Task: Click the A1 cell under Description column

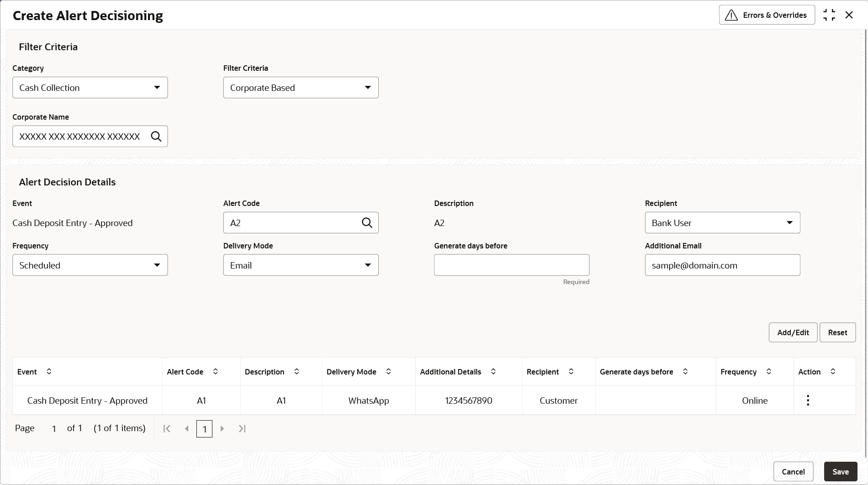Action: click(x=281, y=401)
